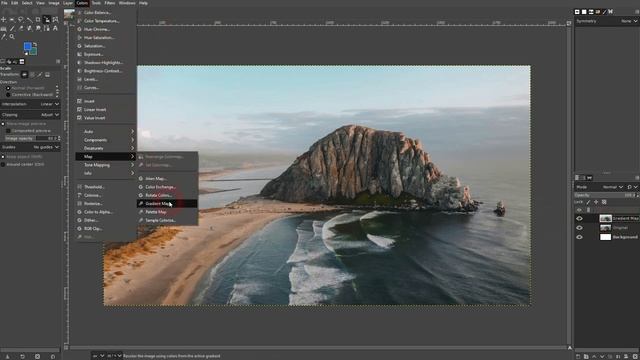Choose Gradient Map from Map submenu
This screenshot has width=640, height=360.
click(167, 204)
